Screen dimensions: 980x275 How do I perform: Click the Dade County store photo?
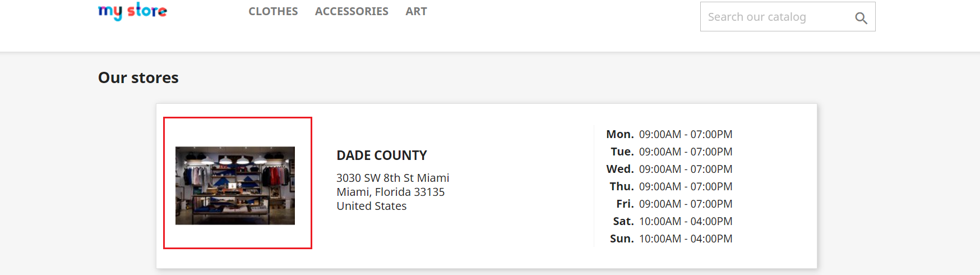point(235,186)
